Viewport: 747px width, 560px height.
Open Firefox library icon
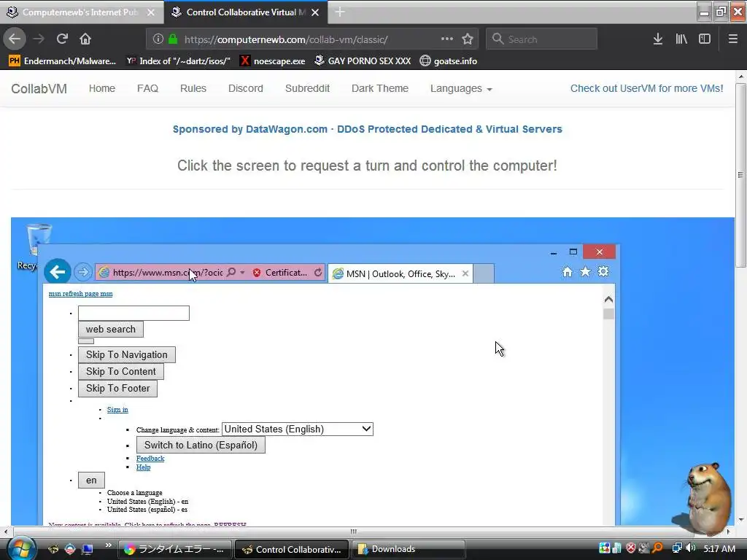(x=681, y=39)
